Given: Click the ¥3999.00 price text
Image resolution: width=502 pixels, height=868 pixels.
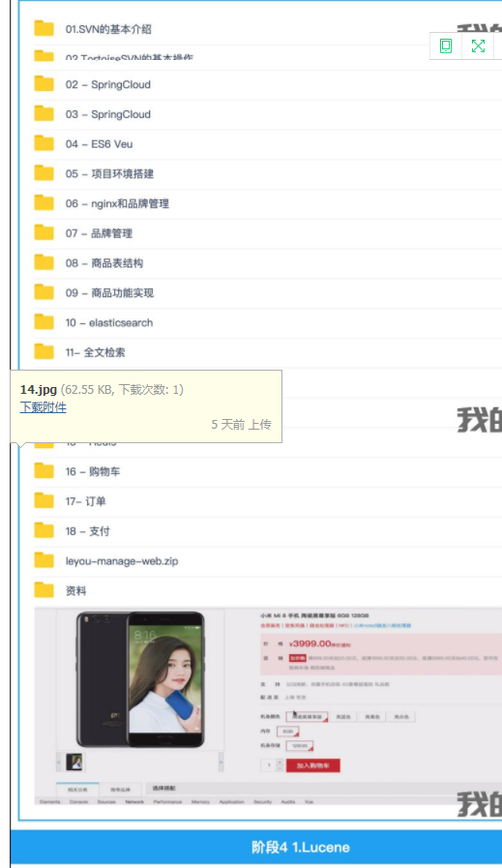Looking at the screenshot, I should [310, 644].
